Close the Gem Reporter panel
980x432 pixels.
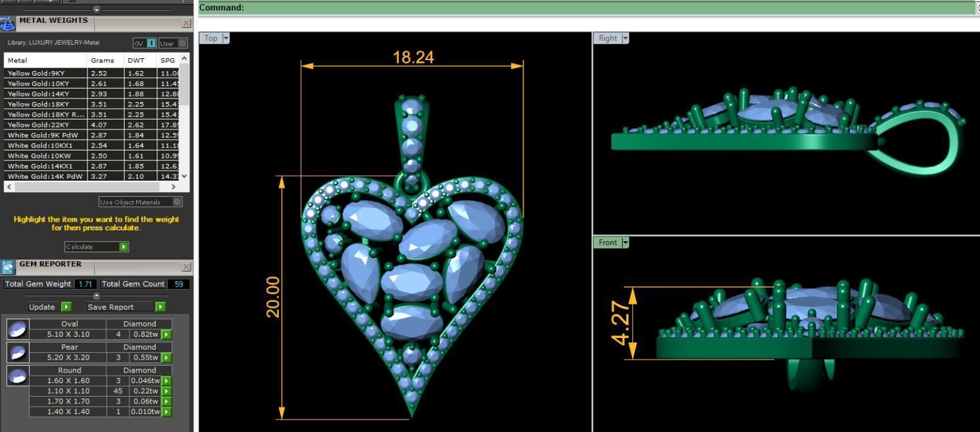(186, 267)
